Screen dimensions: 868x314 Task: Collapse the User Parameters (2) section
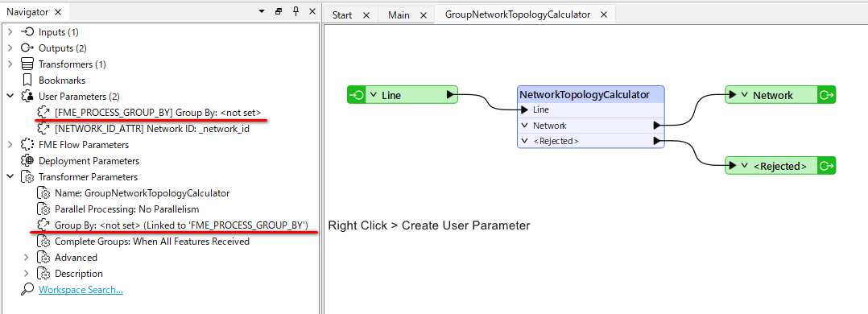click(10, 97)
